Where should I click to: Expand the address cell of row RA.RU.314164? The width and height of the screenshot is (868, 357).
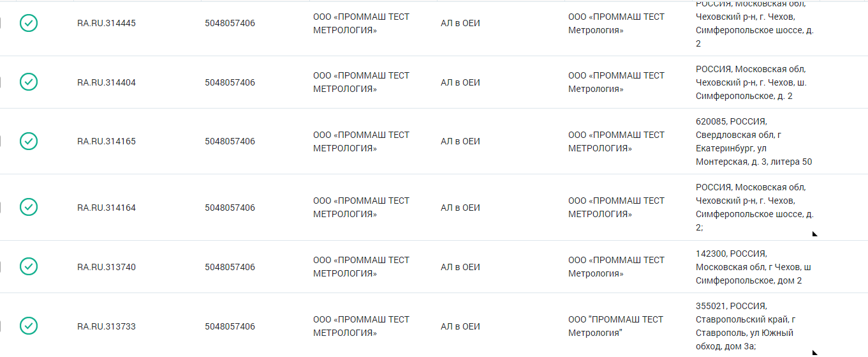click(x=814, y=234)
